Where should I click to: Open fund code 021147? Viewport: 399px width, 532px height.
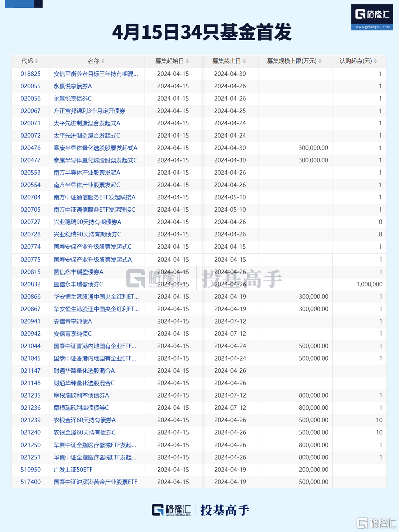tap(31, 371)
